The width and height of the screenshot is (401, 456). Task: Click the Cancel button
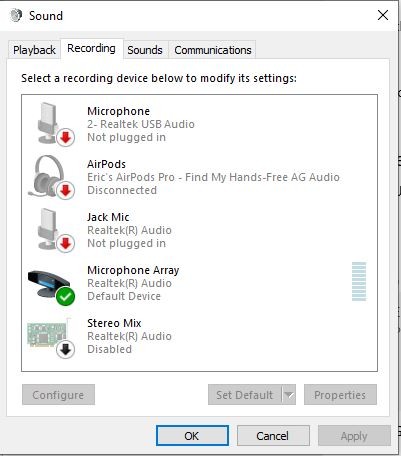click(x=273, y=435)
